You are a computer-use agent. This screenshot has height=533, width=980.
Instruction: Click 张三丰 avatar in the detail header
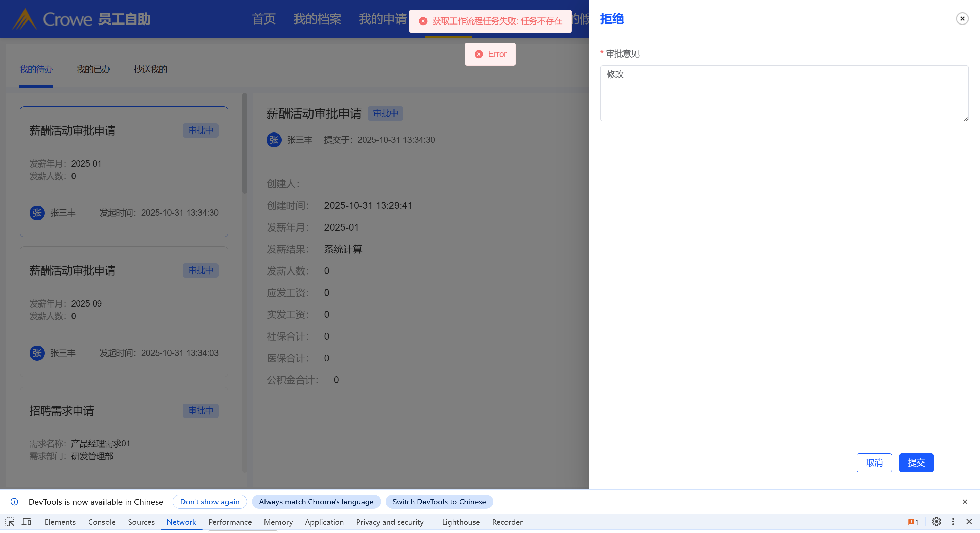click(x=274, y=140)
